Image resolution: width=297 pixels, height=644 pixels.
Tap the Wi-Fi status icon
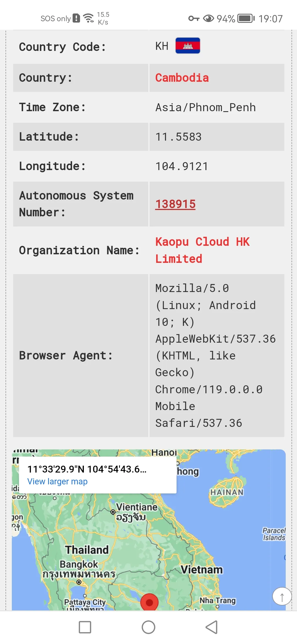[x=89, y=18]
